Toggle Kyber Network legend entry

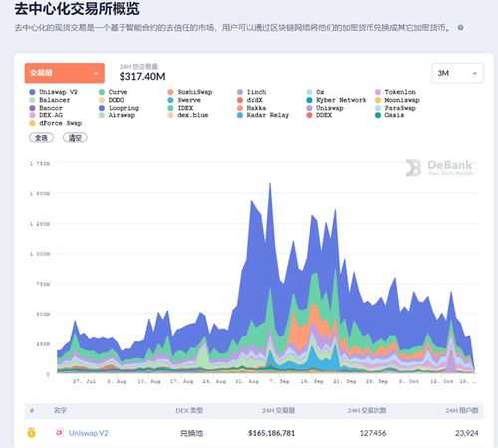[x=336, y=100]
